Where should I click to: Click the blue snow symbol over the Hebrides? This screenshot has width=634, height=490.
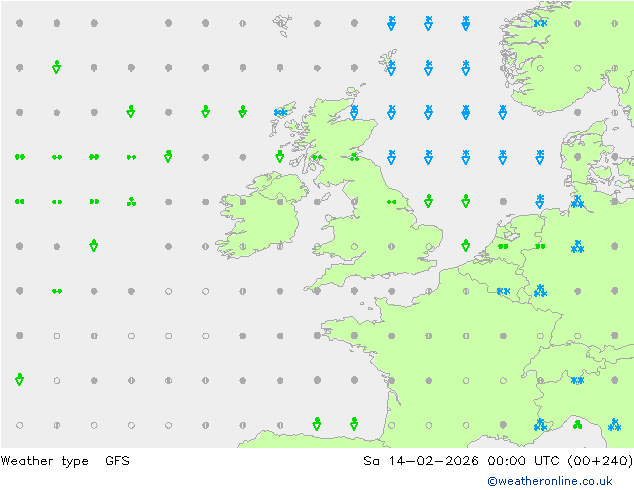[x=281, y=112]
